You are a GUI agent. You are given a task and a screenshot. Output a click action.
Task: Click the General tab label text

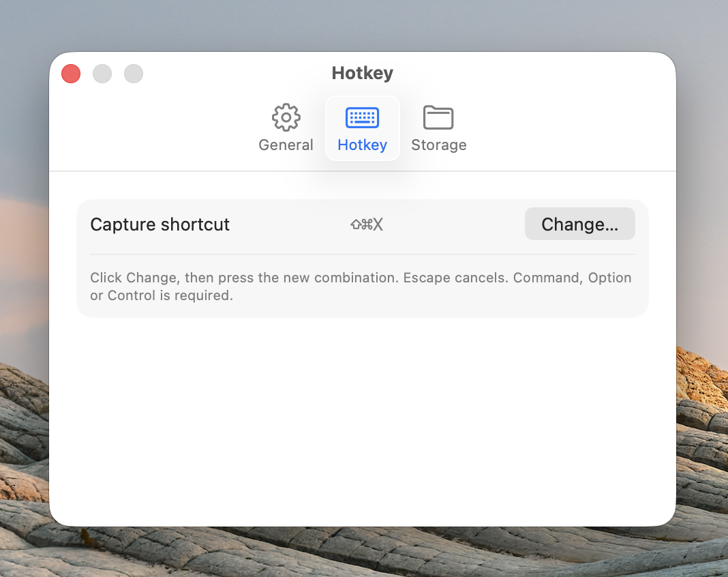click(286, 145)
